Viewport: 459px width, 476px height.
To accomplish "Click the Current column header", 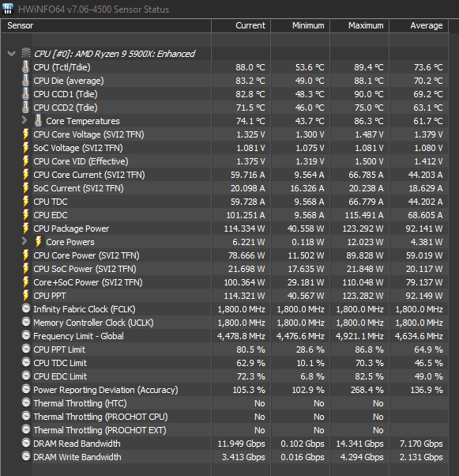I will (x=241, y=25).
